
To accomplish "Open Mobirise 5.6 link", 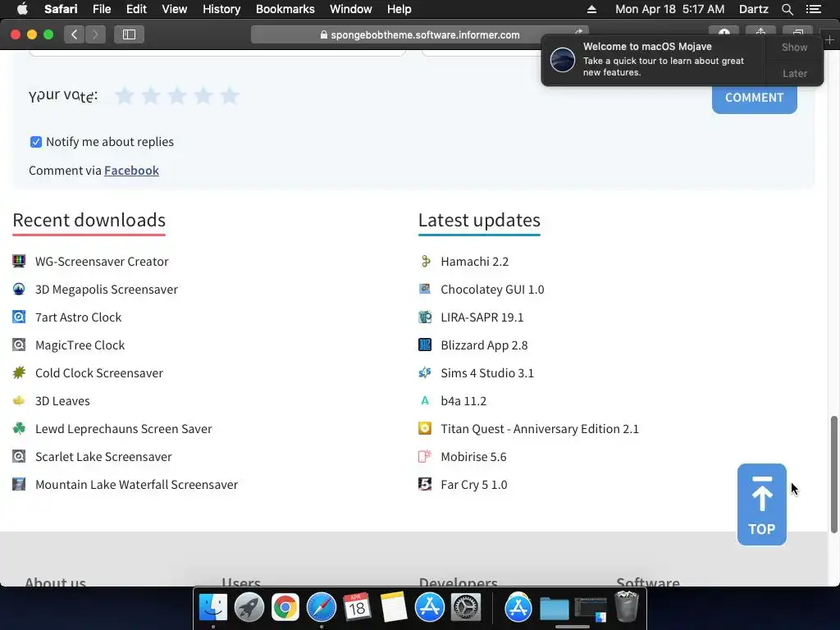I will (x=473, y=456).
